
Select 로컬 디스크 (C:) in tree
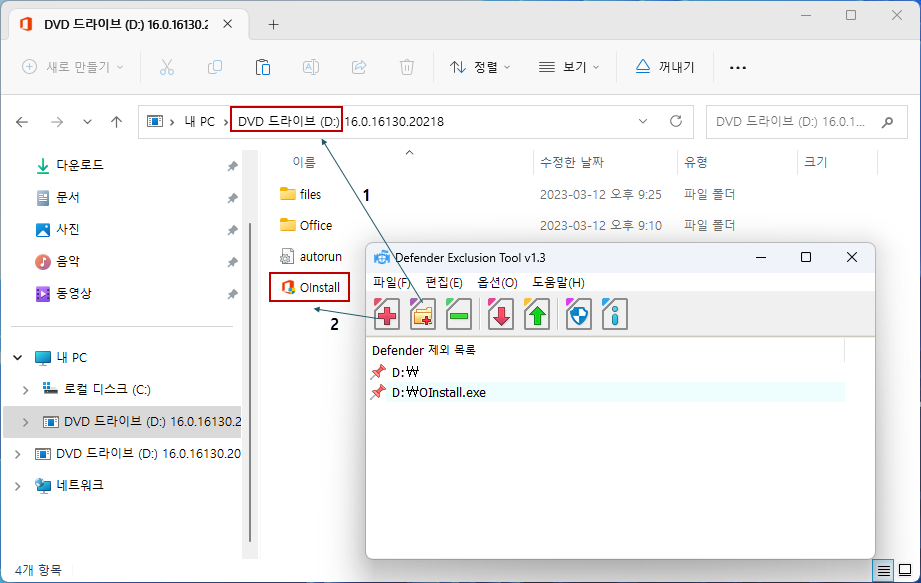tap(106, 389)
